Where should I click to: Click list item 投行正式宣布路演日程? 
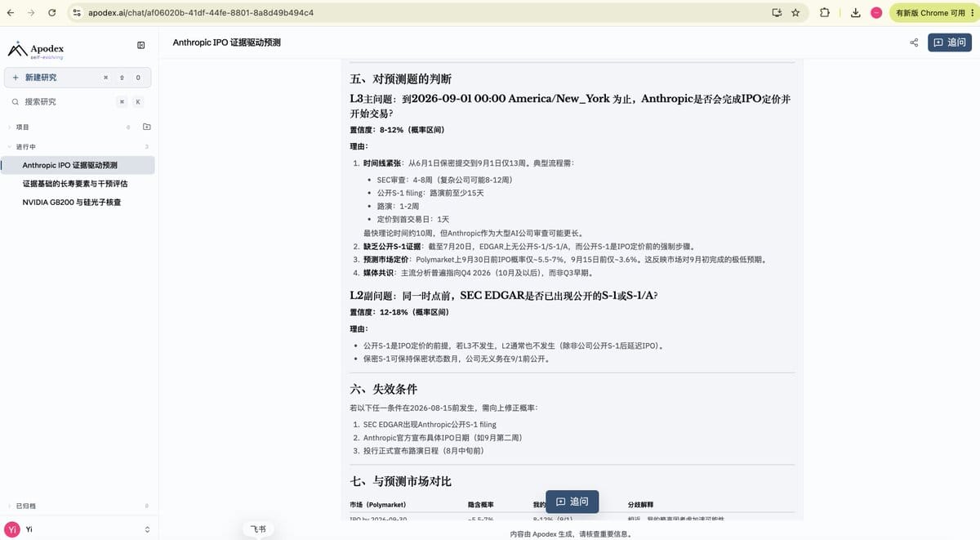click(423, 450)
